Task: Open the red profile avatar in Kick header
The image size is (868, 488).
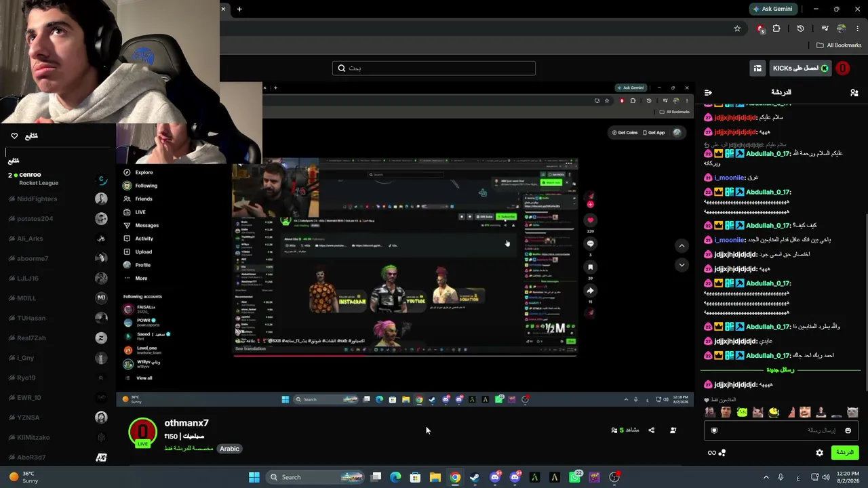Action: point(843,68)
